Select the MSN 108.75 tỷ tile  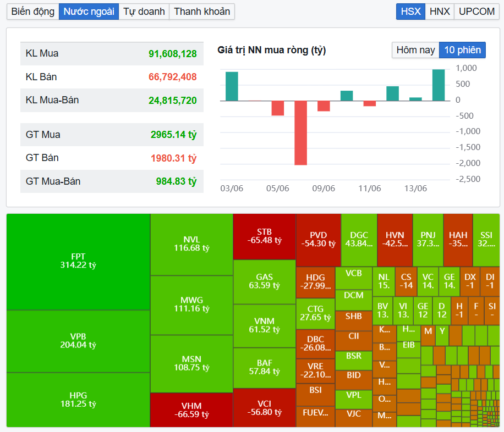pos(191,364)
